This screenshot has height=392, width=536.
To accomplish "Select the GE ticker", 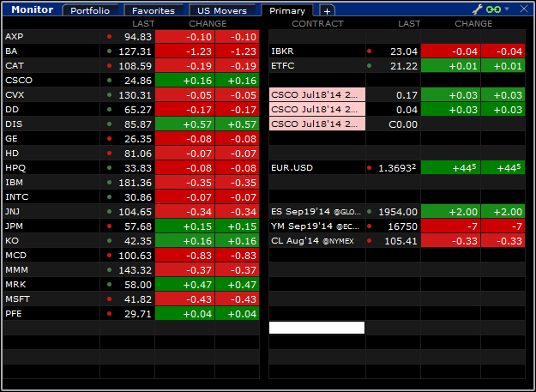I will click(11, 138).
